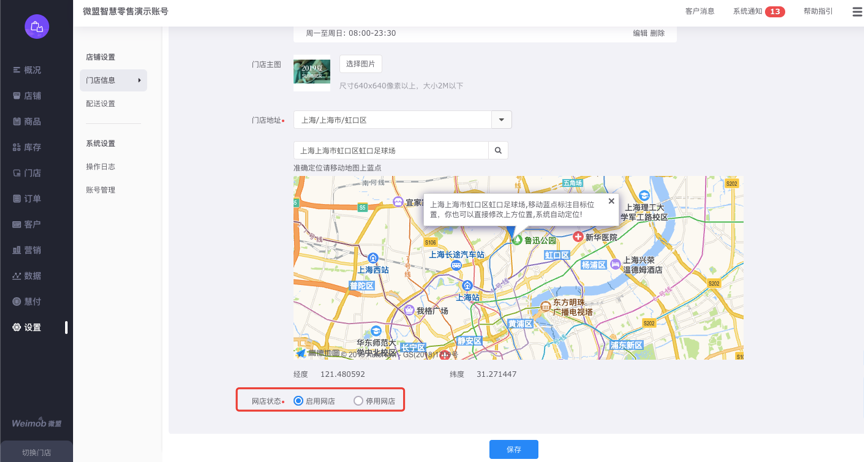This screenshot has width=864, height=462.
Task: Click the 我格广场 shopping marker icon
Action: [x=409, y=311]
